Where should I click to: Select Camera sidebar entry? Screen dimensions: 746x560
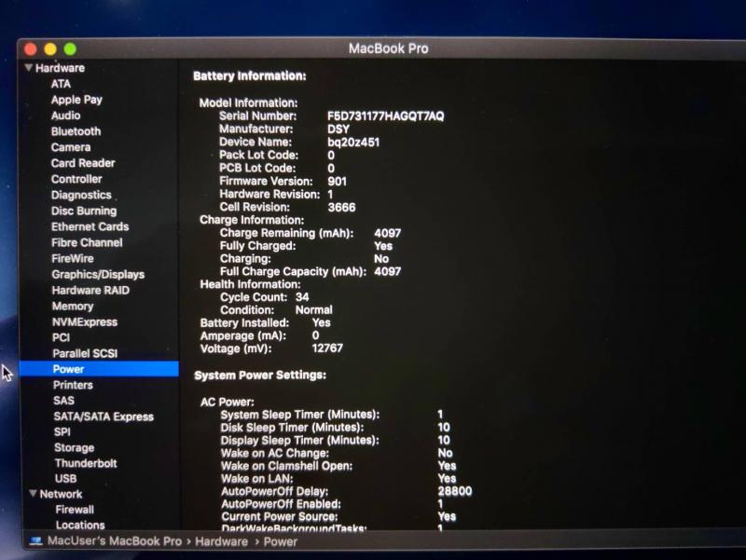[71, 147]
